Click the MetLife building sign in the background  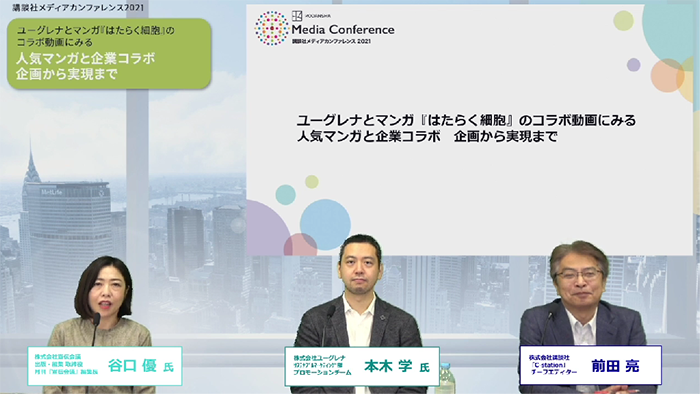52,192
